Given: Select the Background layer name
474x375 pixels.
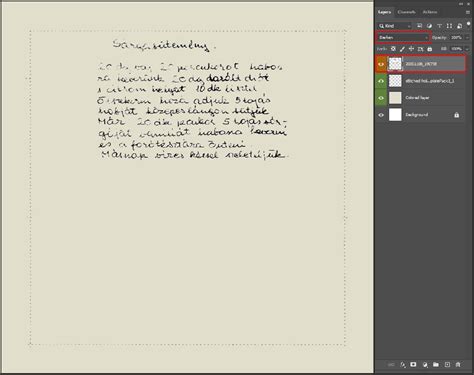Looking at the screenshot, I should pos(417,115).
